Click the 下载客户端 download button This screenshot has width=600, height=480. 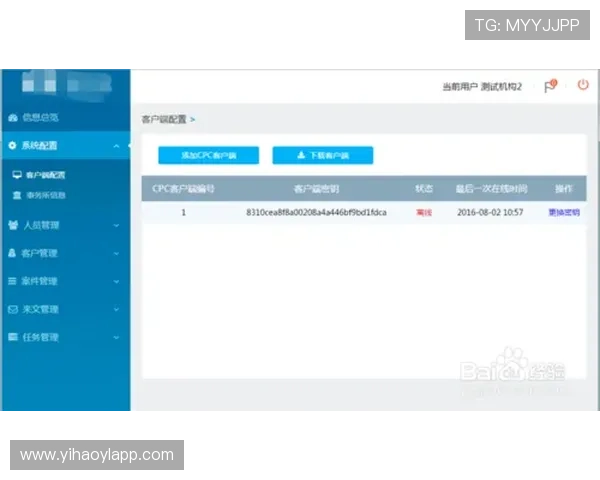323,155
